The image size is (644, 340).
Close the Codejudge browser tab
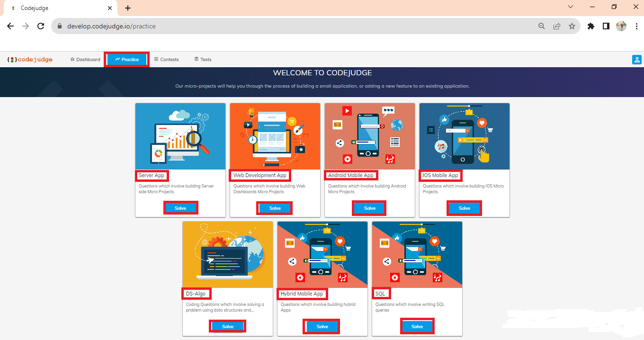pos(110,8)
